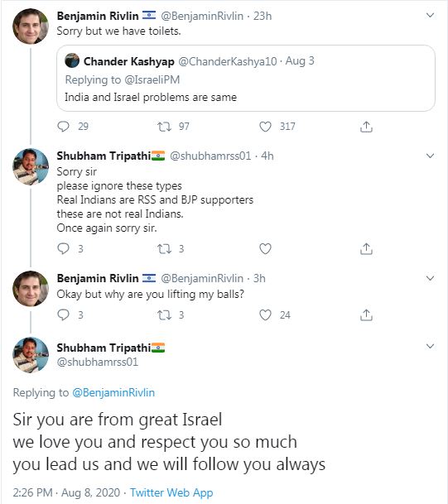Expand more options on the final main tweet
This screenshot has height=504, width=448.
tap(430, 346)
